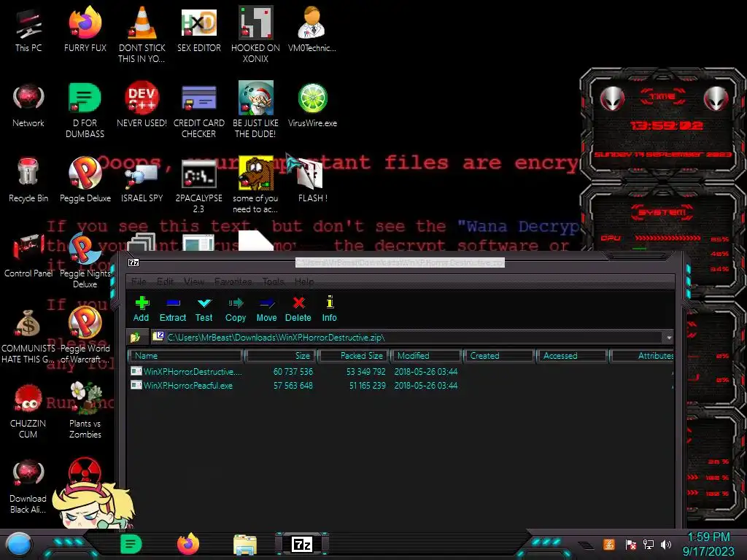Sort by the Accessed column header

click(x=572, y=356)
